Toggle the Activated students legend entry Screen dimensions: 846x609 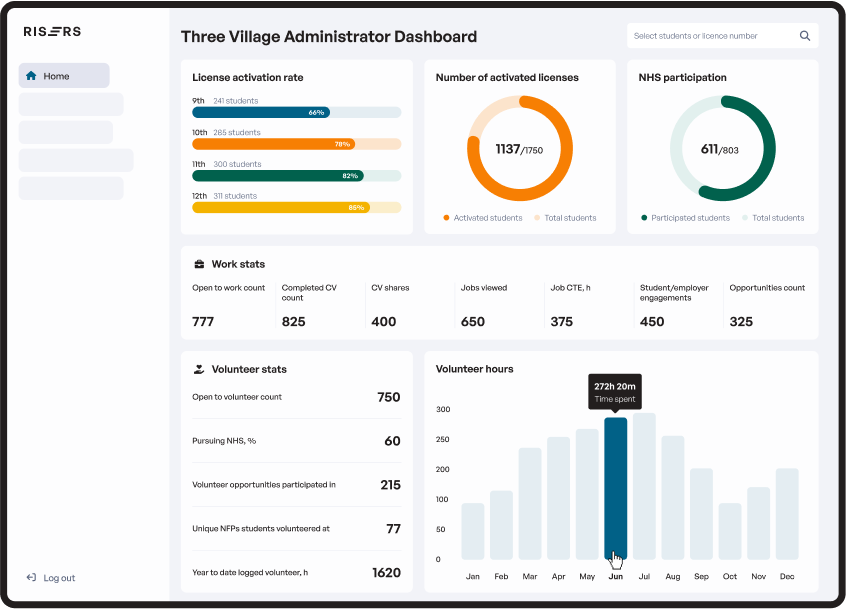pyautogui.click(x=480, y=217)
